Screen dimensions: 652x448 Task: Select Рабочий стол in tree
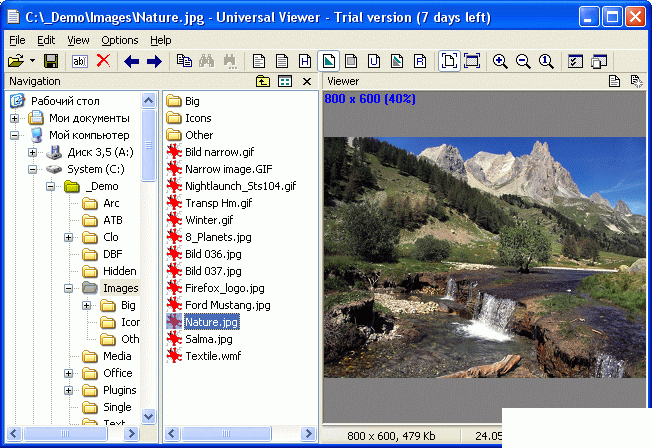click(65, 101)
